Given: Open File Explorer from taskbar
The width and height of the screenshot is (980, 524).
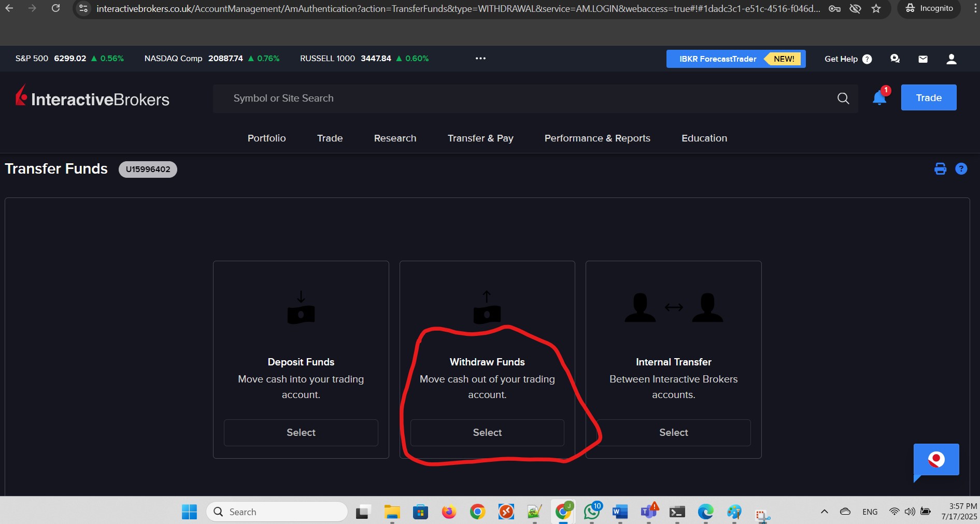Looking at the screenshot, I should pyautogui.click(x=392, y=512).
